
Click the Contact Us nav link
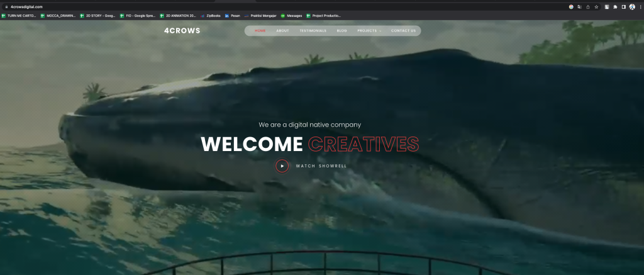coord(403,31)
